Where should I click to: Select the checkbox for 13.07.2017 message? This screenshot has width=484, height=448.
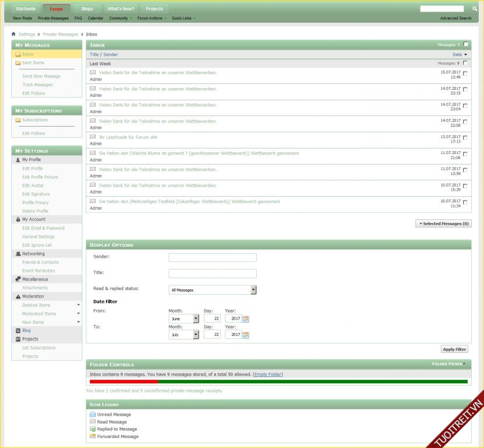click(465, 138)
